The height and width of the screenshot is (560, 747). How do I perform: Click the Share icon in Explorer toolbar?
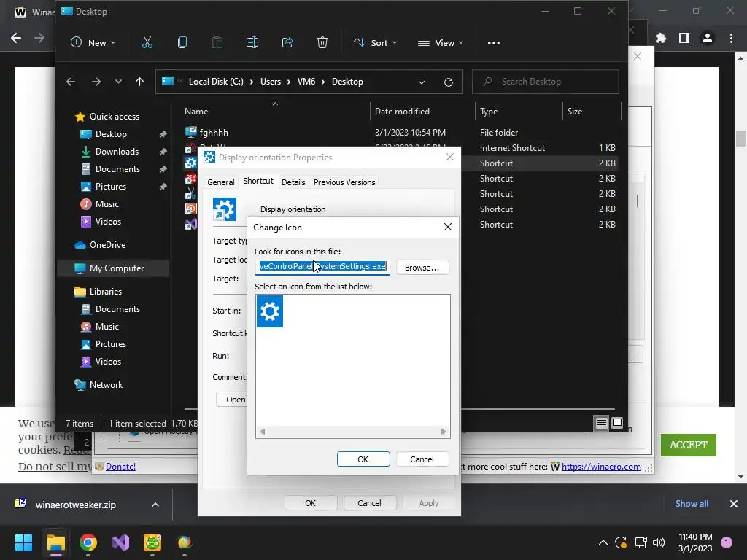click(x=287, y=42)
